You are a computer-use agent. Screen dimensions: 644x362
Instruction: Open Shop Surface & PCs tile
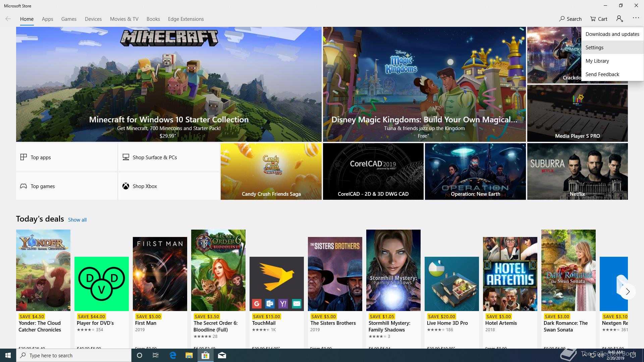click(x=169, y=157)
